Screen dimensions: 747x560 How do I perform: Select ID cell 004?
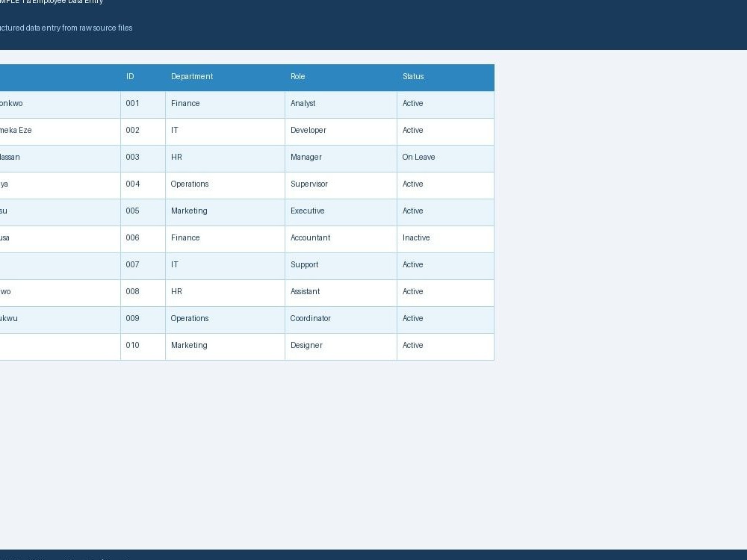(x=143, y=185)
